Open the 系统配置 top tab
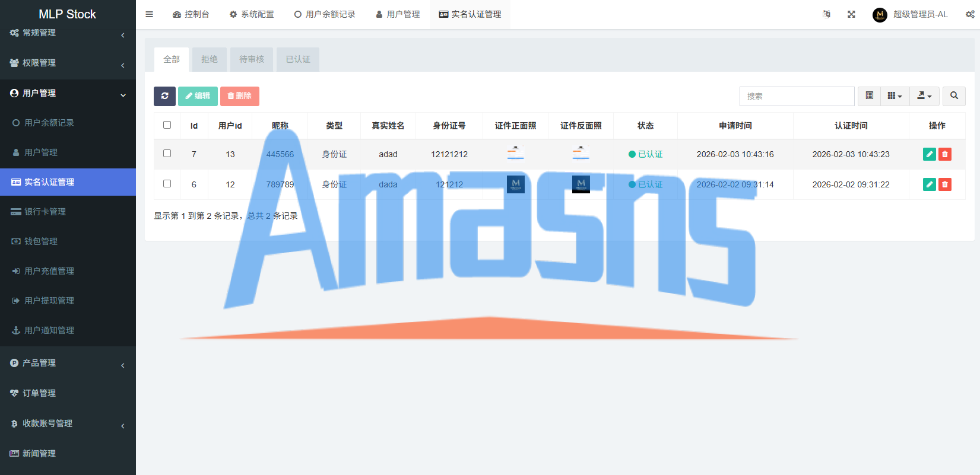This screenshot has width=980, height=475. tap(252, 14)
